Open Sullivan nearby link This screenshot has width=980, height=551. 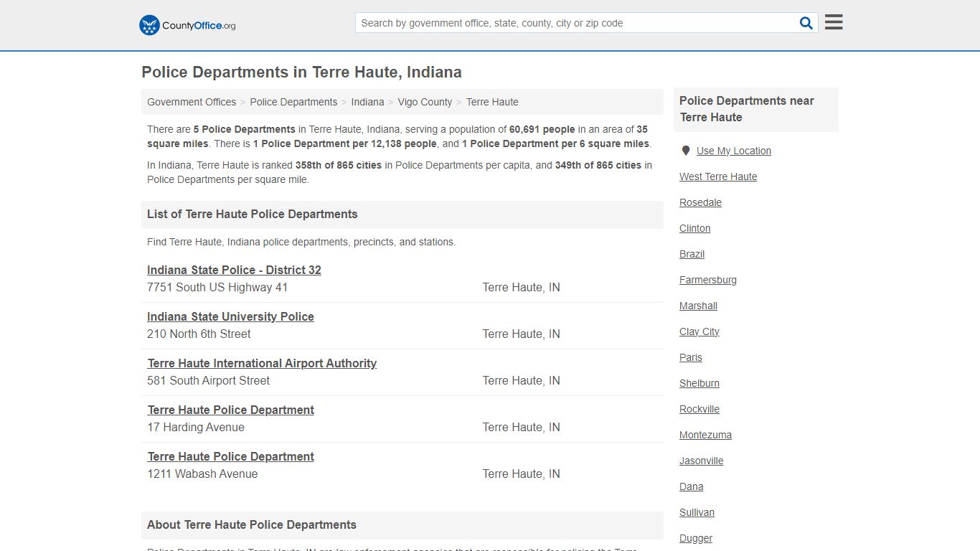697,512
